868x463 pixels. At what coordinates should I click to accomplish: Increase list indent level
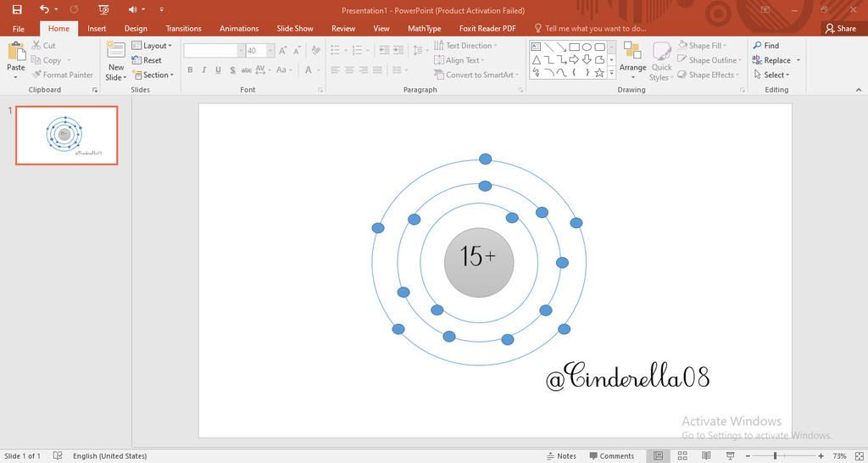coord(398,50)
